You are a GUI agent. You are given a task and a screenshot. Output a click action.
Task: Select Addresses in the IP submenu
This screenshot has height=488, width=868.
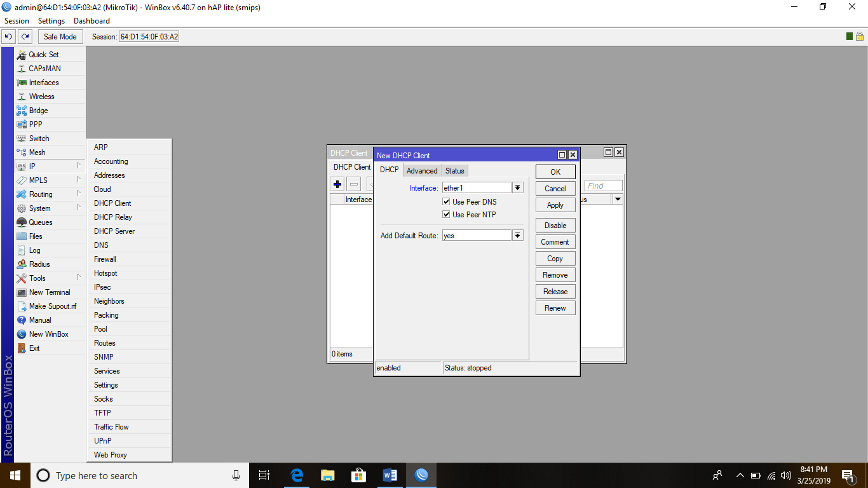pos(129,175)
